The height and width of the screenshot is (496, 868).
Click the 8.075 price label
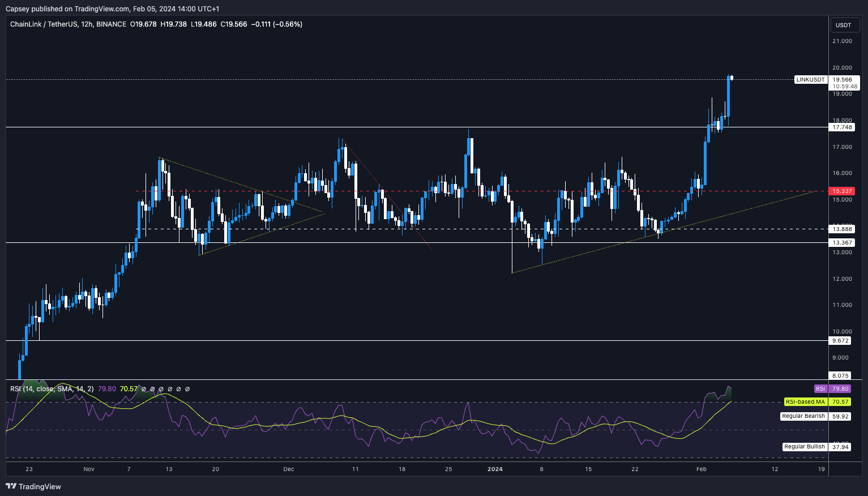click(841, 376)
